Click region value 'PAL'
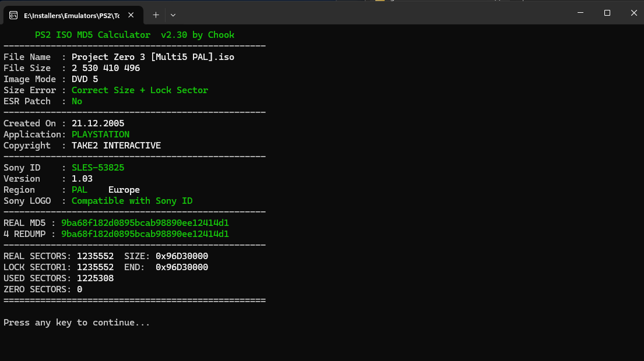This screenshot has height=361, width=644. [79, 190]
